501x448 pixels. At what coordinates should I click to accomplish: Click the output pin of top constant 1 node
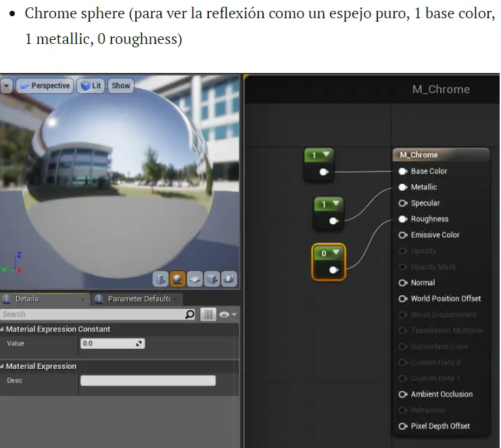pyautogui.click(x=324, y=172)
